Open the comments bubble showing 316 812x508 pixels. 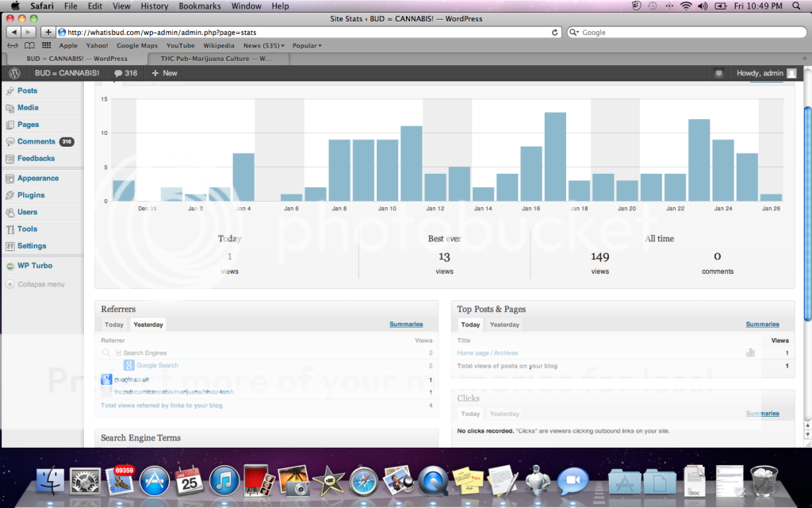tap(125, 73)
